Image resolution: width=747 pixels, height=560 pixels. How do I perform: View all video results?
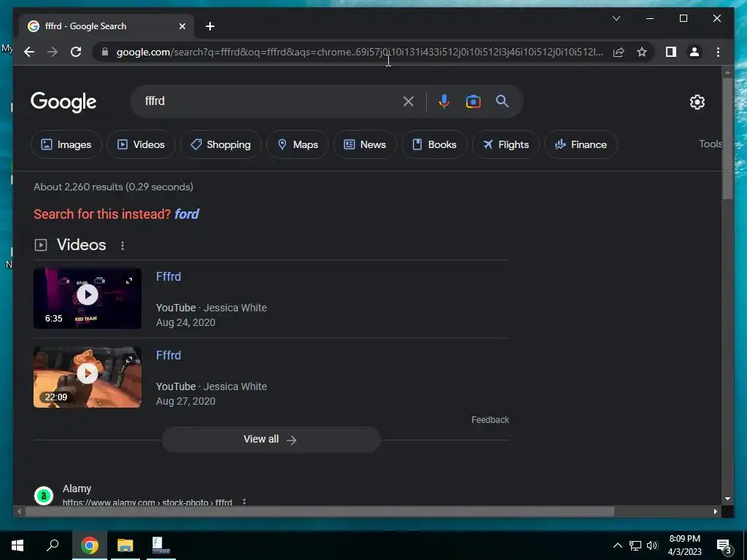271,440
